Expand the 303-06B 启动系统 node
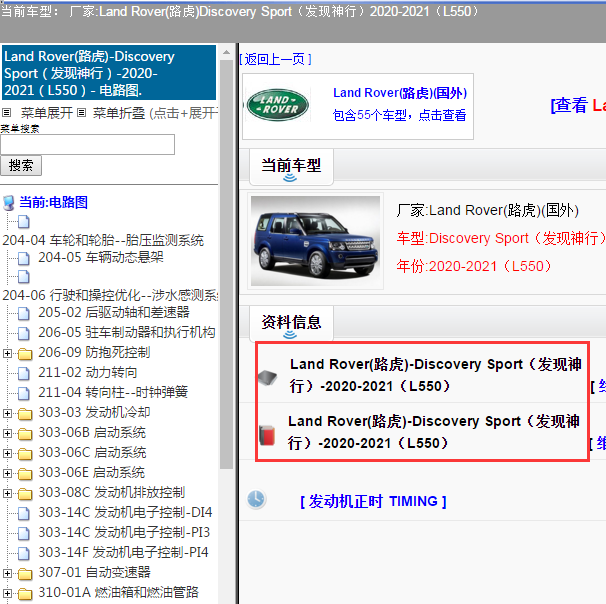The width and height of the screenshot is (606, 604). click(x=7, y=434)
